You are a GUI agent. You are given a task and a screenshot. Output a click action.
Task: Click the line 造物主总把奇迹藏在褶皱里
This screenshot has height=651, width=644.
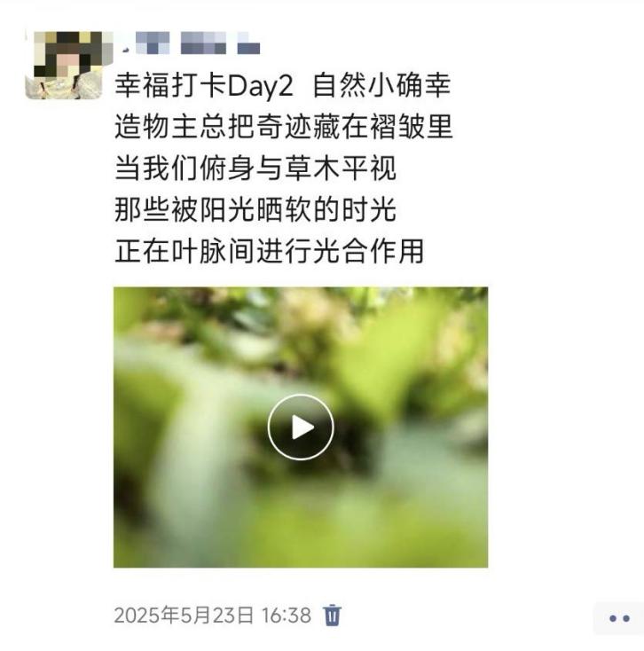pos(284,127)
